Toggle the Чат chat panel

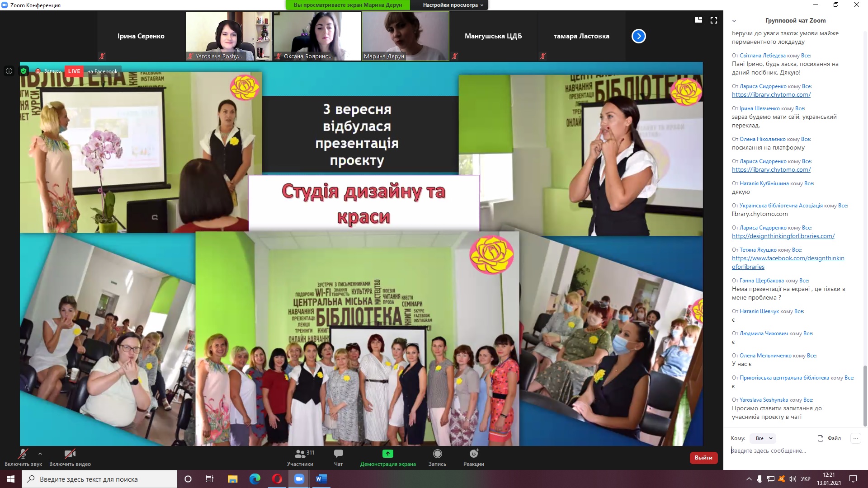click(338, 457)
